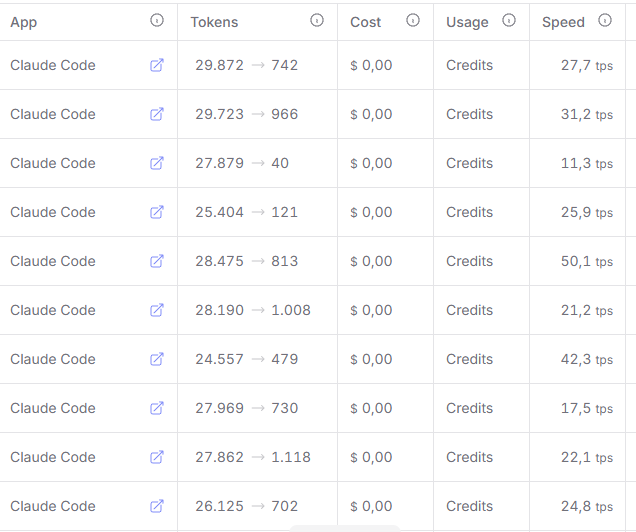This screenshot has height=532, width=636.
Task: Click the info icon next to Tokens header
Action: click(317, 20)
